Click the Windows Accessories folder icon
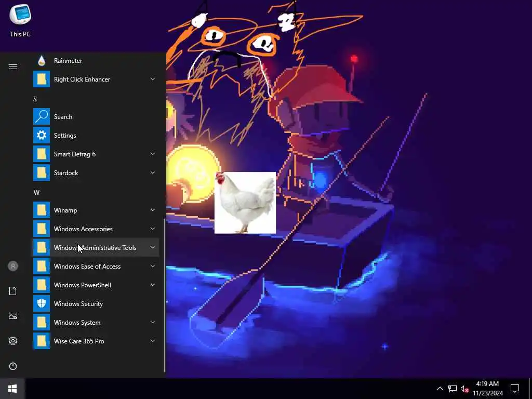Screen dimensions: 532x399 pyautogui.click(x=42, y=229)
